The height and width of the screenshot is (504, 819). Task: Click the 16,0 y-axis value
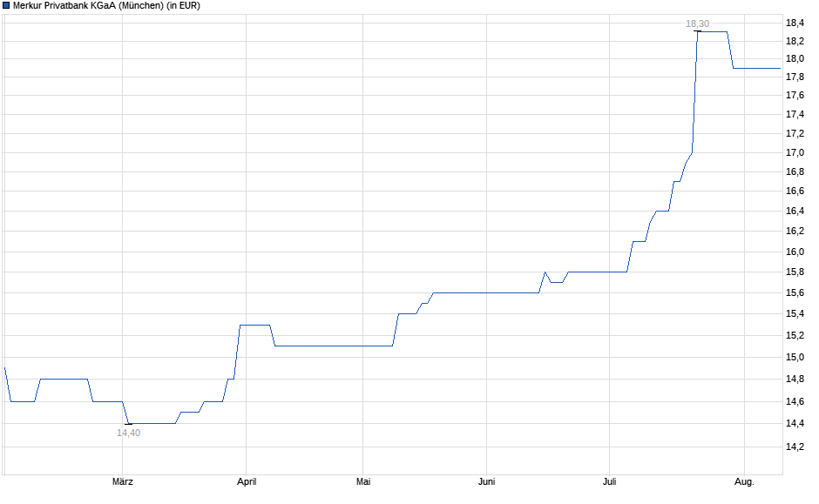tap(795, 252)
